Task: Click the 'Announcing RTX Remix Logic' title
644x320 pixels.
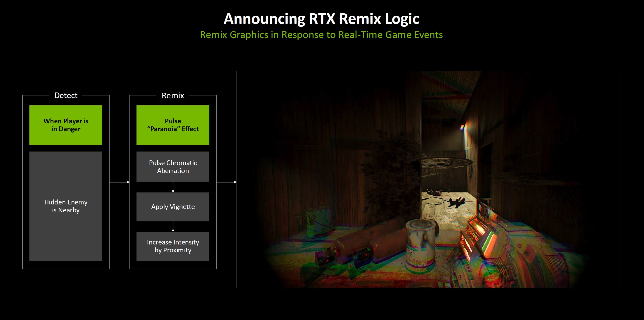Action: tap(321, 19)
